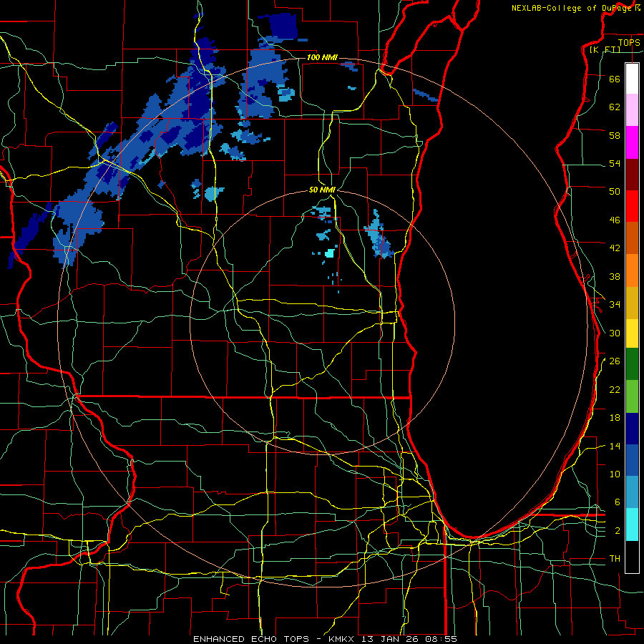Click the legend value 2
Screen dimensions: 644x644
point(618,530)
